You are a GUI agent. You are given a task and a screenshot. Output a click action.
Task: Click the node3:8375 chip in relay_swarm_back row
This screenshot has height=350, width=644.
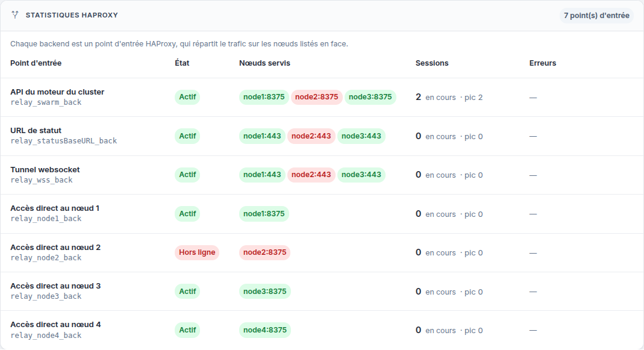point(370,97)
